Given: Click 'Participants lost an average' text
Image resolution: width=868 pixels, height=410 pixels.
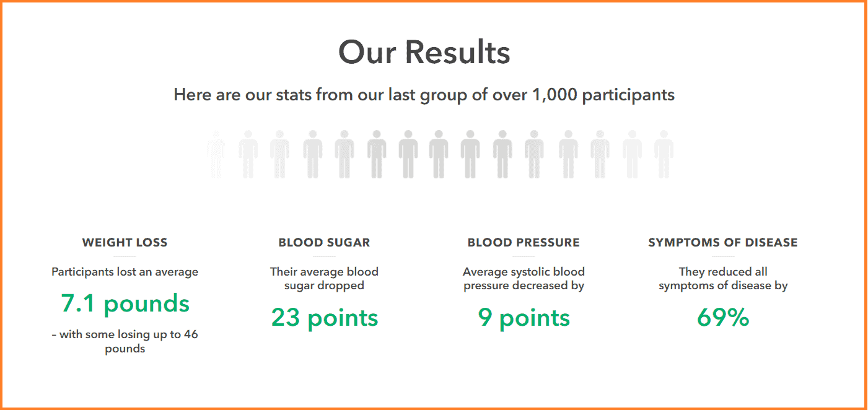Looking at the screenshot, I should [125, 272].
